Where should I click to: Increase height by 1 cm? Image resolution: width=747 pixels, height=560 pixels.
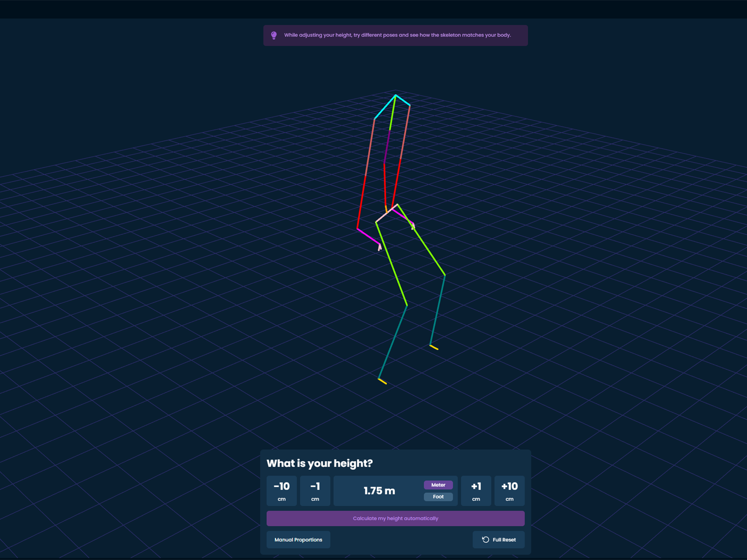[x=476, y=490]
